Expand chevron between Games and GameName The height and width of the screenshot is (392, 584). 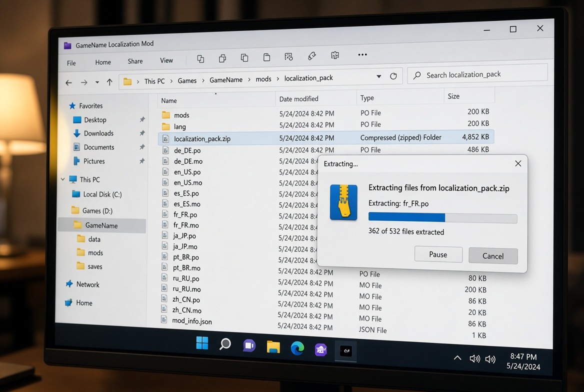(203, 80)
